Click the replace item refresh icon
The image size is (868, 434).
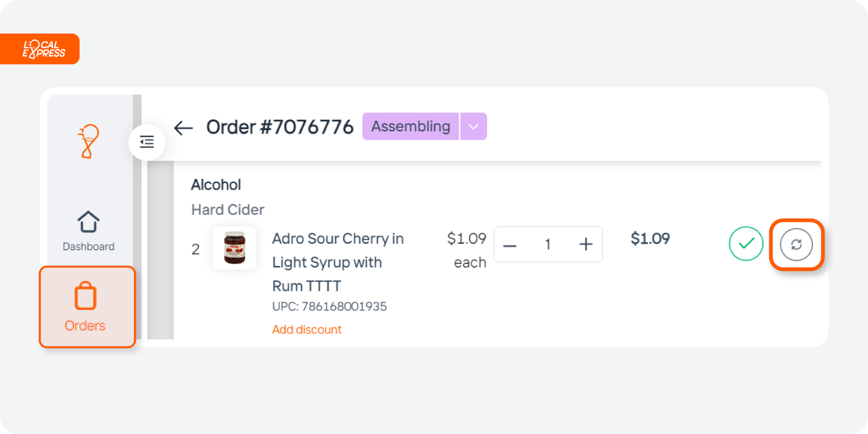click(x=796, y=245)
